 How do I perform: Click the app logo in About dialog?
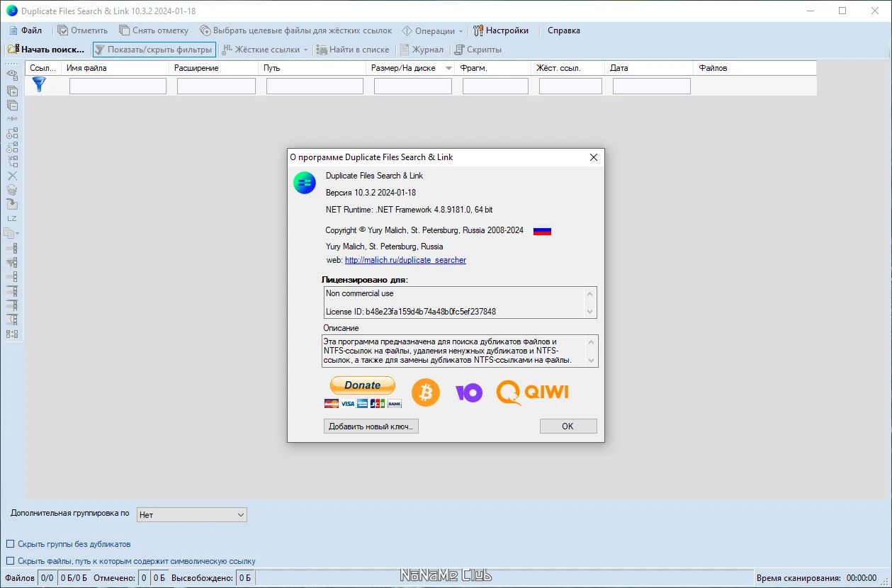[x=305, y=182]
